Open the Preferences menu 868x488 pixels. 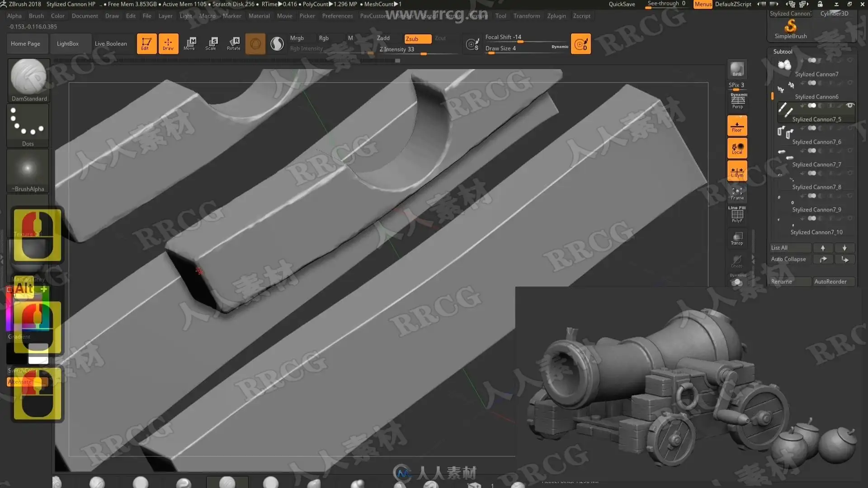pyautogui.click(x=337, y=16)
